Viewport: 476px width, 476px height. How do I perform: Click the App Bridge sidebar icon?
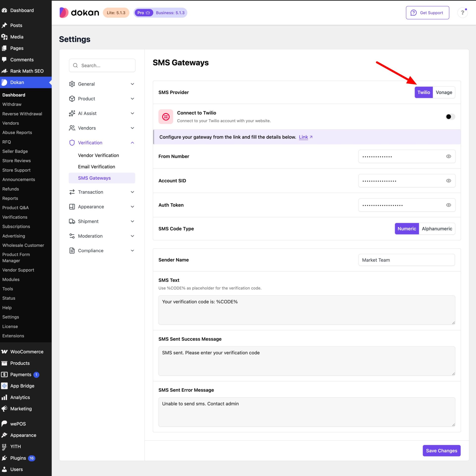[4, 386]
